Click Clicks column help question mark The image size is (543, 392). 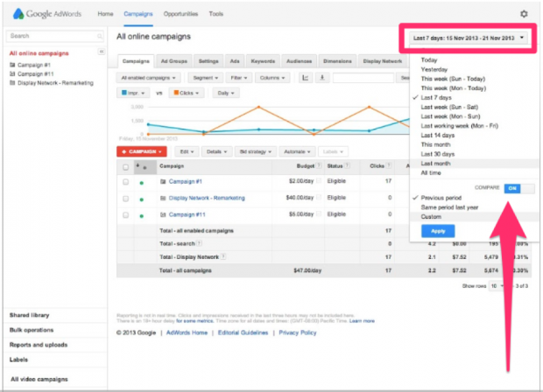pos(389,165)
